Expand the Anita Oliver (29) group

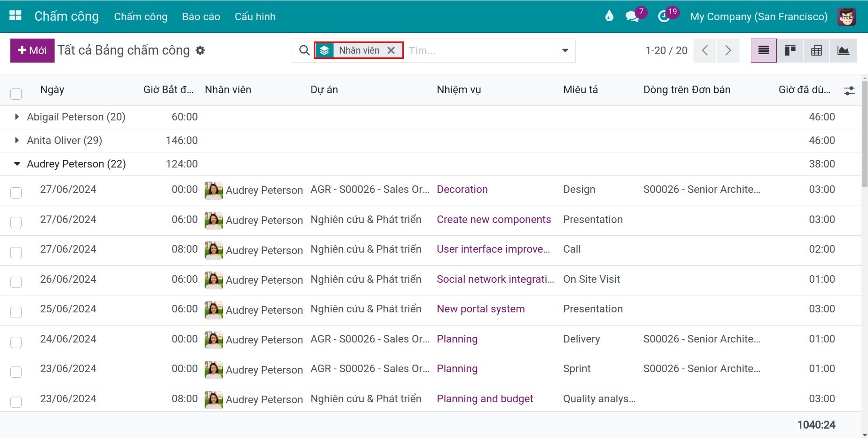17,140
